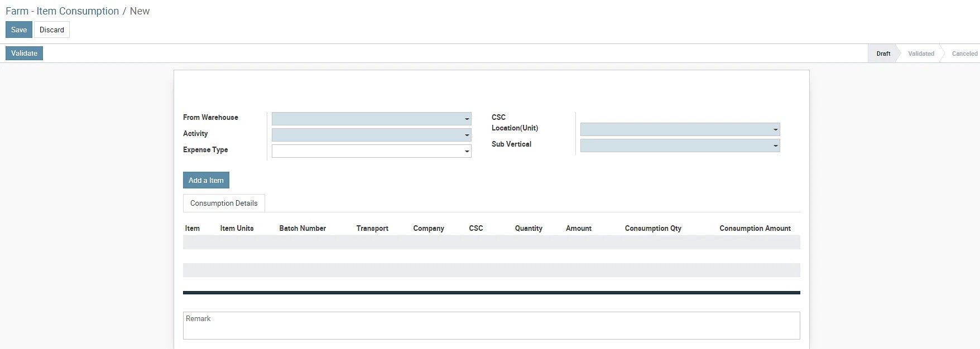This screenshot has height=349, width=980.
Task: Expand the Activity dropdown
Action: coord(371,135)
